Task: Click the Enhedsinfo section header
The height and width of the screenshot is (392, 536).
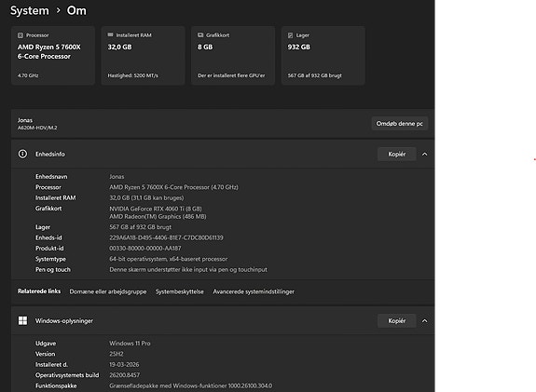Action: pyautogui.click(x=223, y=154)
